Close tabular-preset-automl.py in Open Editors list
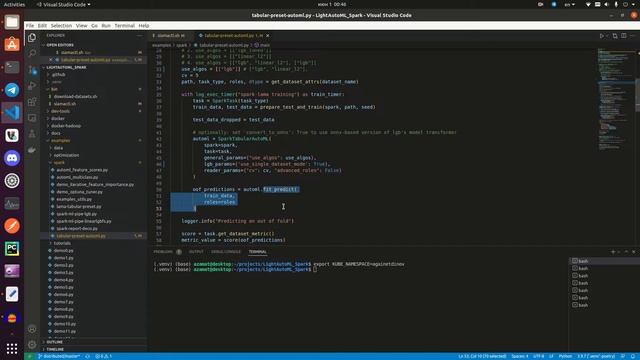Screen dimensions: 640x360 coord(51,60)
